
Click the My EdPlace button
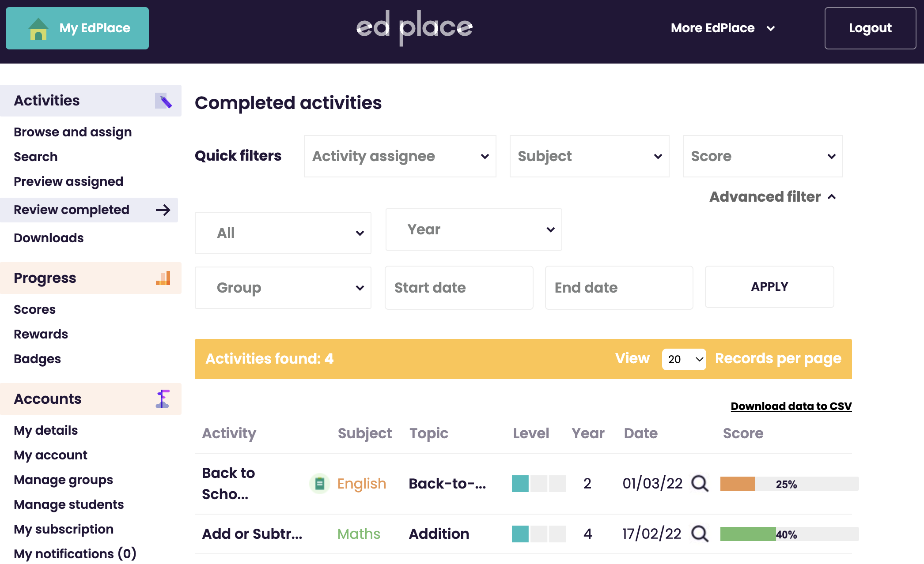coord(77,28)
